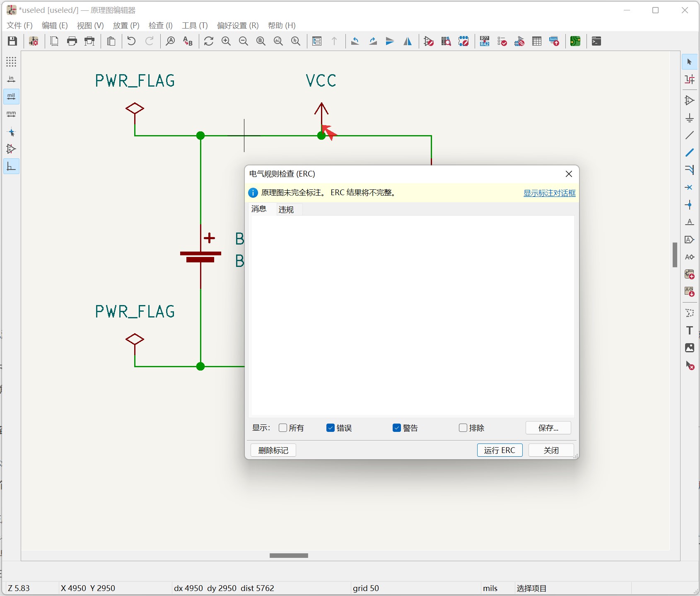Select the add wire tool
This screenshot has width=700, height=596.
click(690, 135)
